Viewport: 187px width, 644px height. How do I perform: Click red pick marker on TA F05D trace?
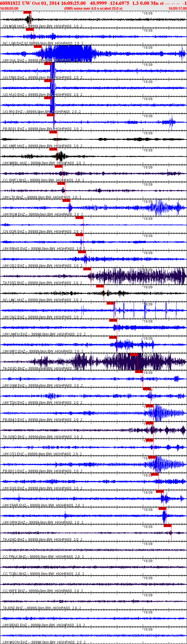pos(87,269)
